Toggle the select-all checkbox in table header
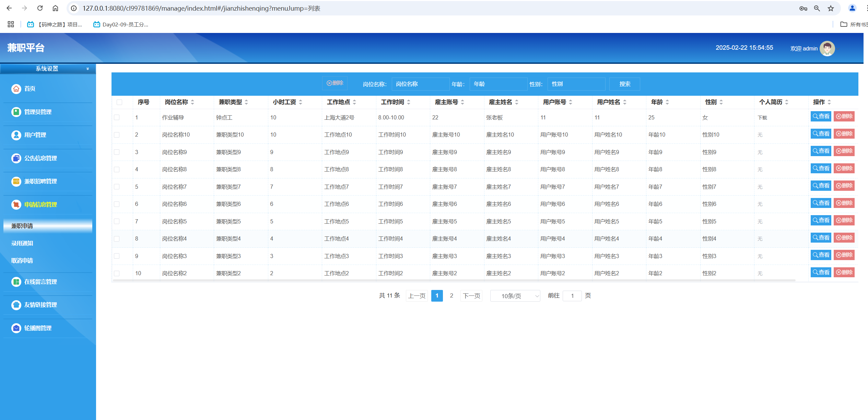Image resolution: width=868 pixels, height=420 pixels. tap(119, 102)
